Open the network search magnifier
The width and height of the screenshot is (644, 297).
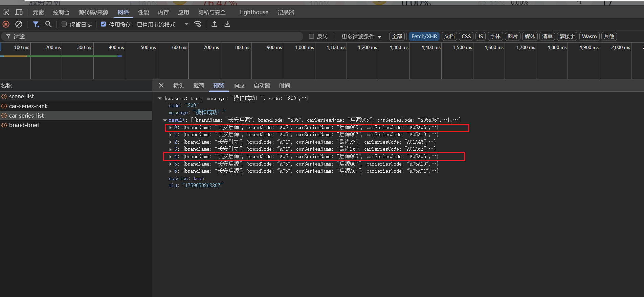(48, 24)
